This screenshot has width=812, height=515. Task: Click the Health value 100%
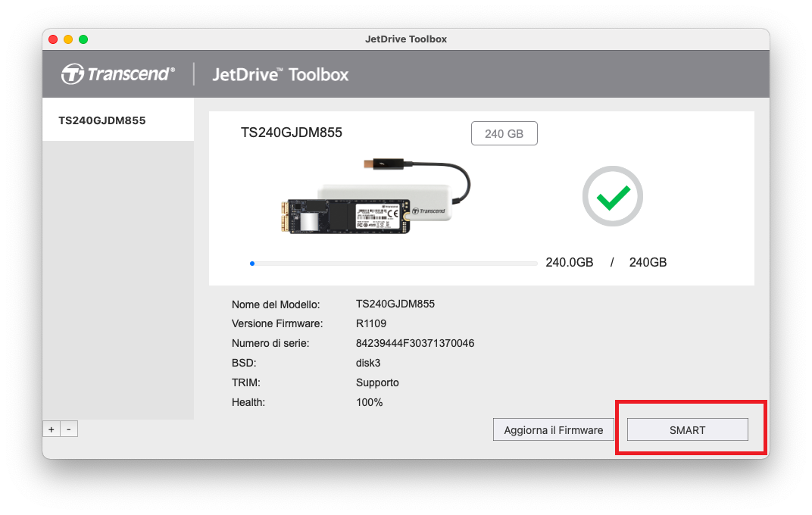click(x=369, y=402)
